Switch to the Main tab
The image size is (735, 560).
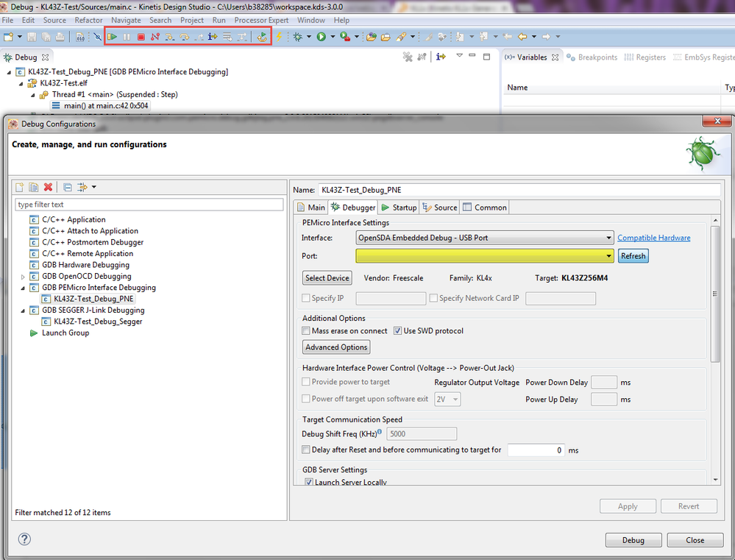pos(310,208)
